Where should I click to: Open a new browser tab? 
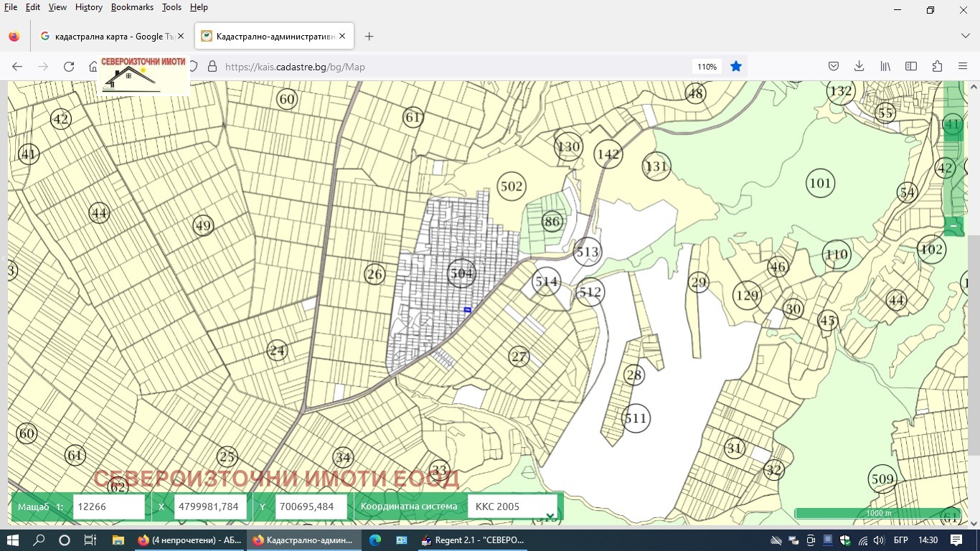pyautogui.click(x=369, y=36)
